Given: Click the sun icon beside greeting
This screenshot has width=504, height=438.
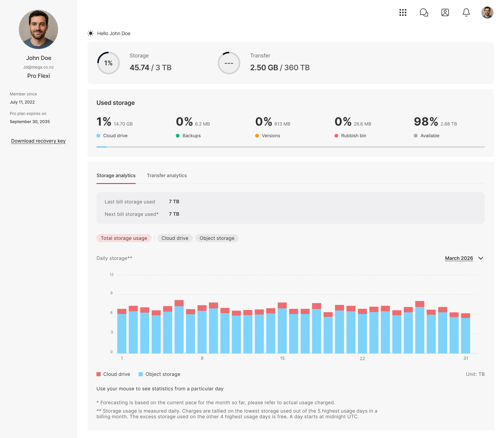Looking at the screenshot, I should [91, 33].
